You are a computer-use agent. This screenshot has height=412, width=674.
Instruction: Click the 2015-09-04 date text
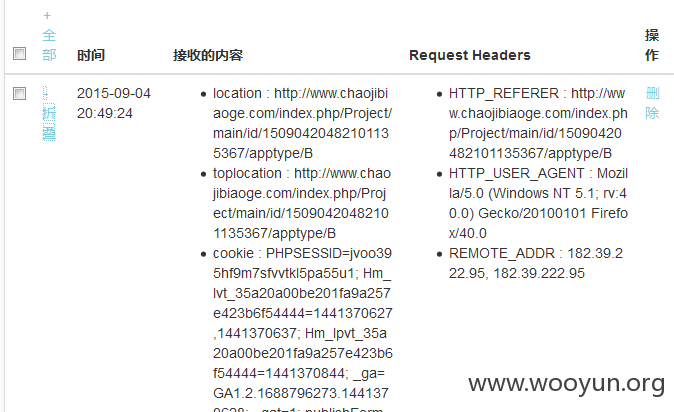click(x=114, y=93)
